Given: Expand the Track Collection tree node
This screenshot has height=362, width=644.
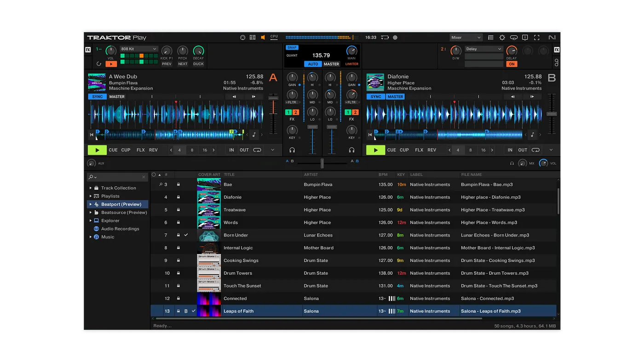Looking at the screenshot, I should (x=91, y=188).
